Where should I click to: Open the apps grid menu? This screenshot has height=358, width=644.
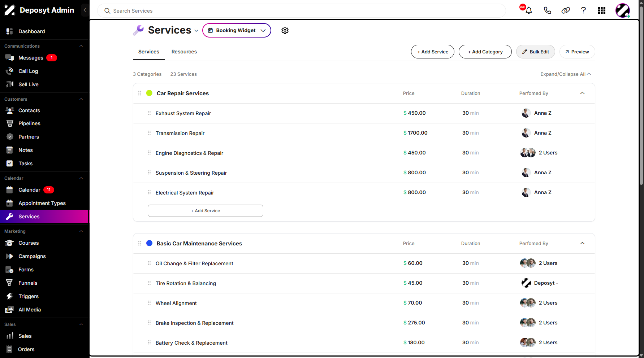602,10
